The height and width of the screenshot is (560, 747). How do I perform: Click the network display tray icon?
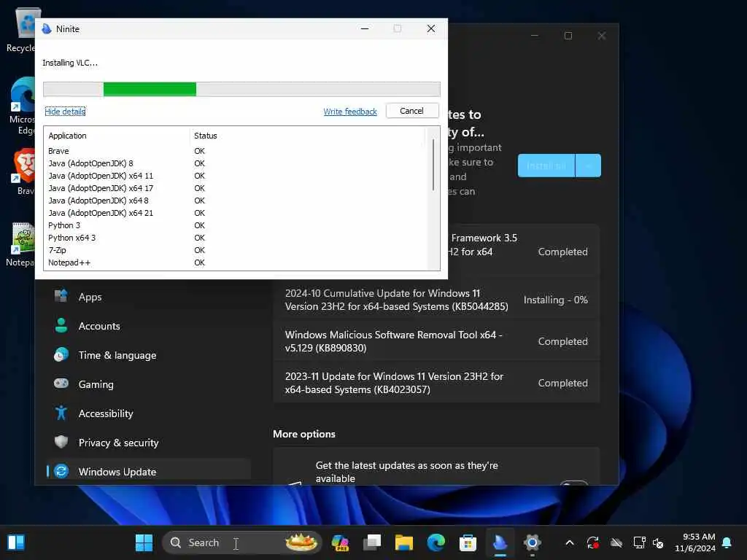[639, 542]
